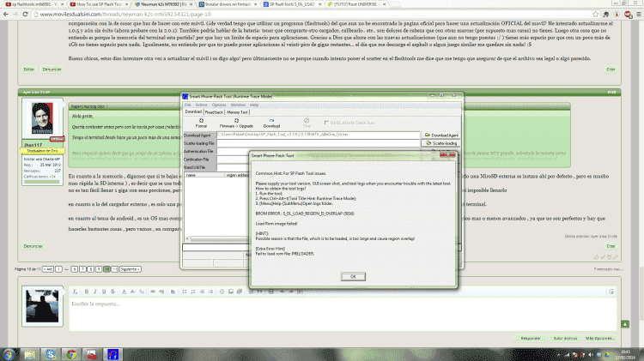Open Chrome from the taskbar
Viewport: 644px width, 361px height.
[71, 354]
